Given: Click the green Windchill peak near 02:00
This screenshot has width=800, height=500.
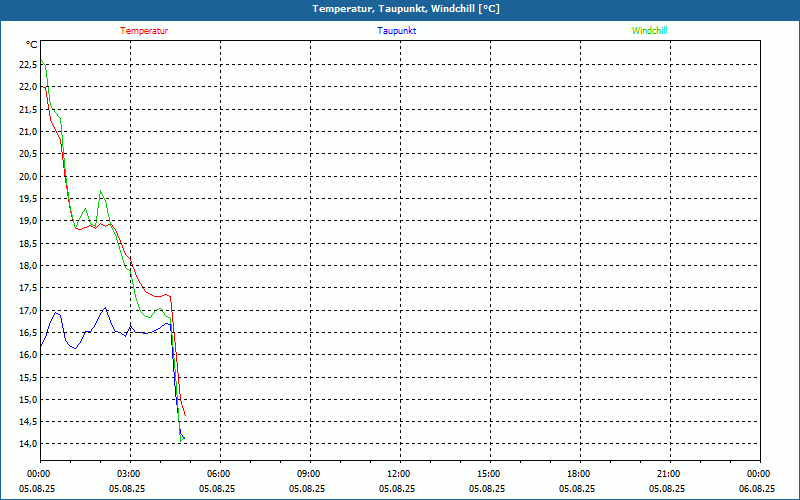Looking at the screenshot, I should tap(101, 191).
